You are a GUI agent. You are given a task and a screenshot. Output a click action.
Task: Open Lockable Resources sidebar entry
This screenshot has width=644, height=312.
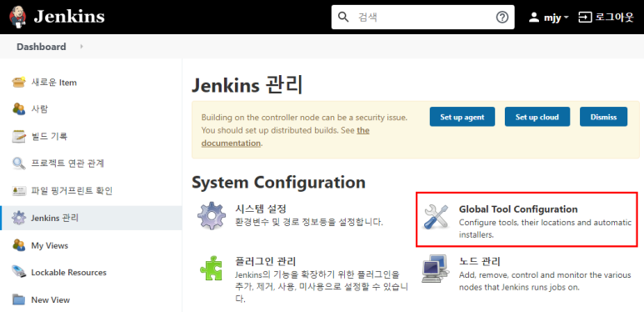[x=68, y=273]
